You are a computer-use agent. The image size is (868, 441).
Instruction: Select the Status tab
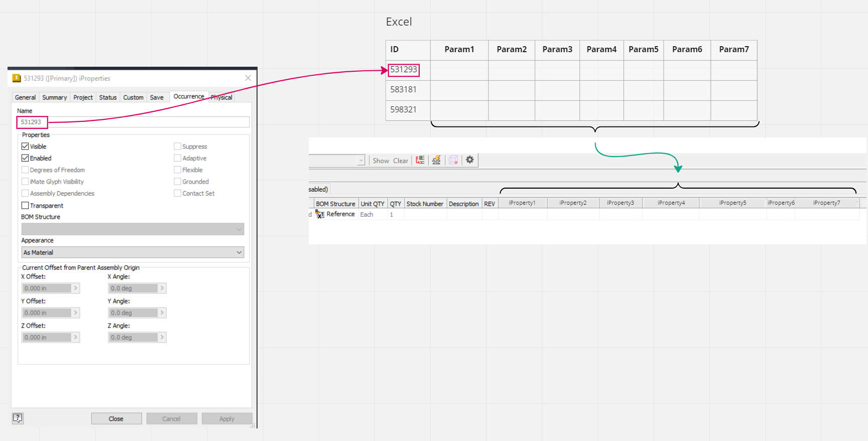(107, 97)
